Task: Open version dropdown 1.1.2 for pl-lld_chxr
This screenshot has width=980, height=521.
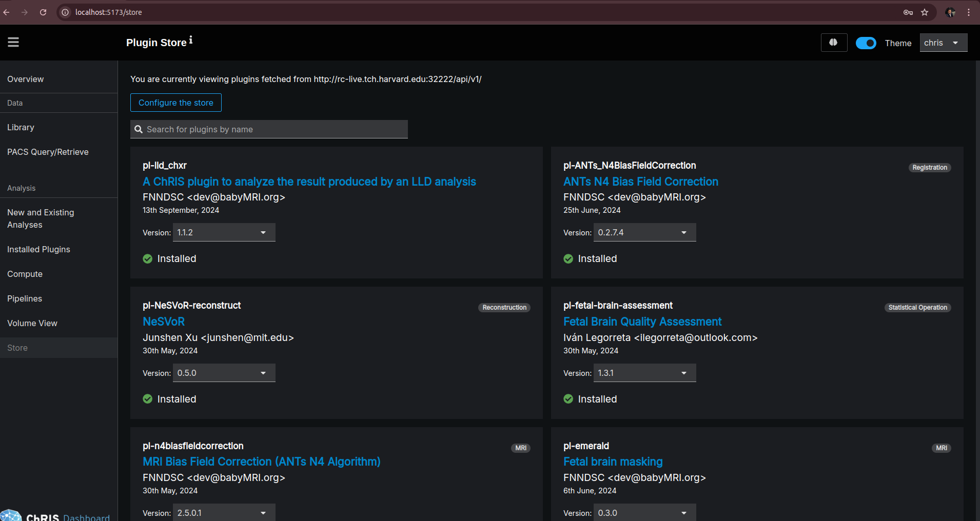Action: click(x=224, y=232)
